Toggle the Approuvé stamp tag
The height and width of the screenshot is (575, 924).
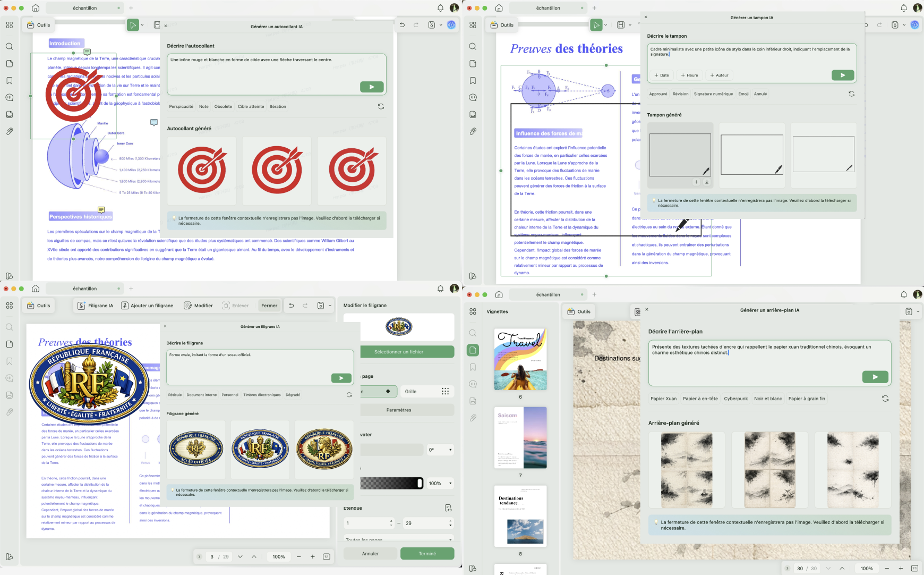pyautogui.click(x=658, y=94)
